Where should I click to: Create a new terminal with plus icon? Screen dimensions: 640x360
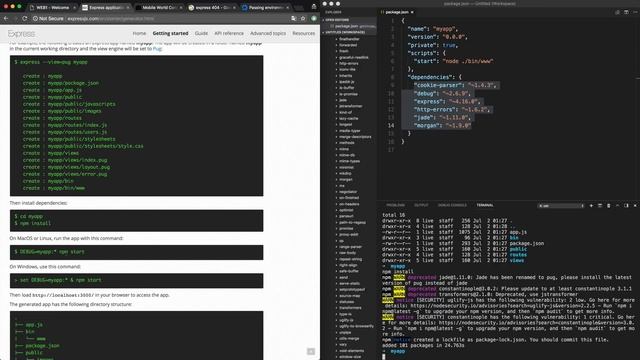click(591, 206)
